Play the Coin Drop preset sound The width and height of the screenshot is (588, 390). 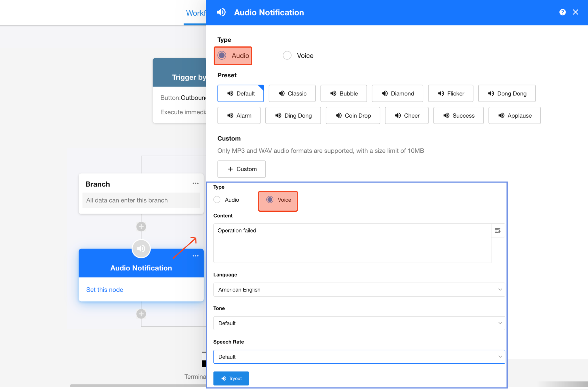[353, 116]
